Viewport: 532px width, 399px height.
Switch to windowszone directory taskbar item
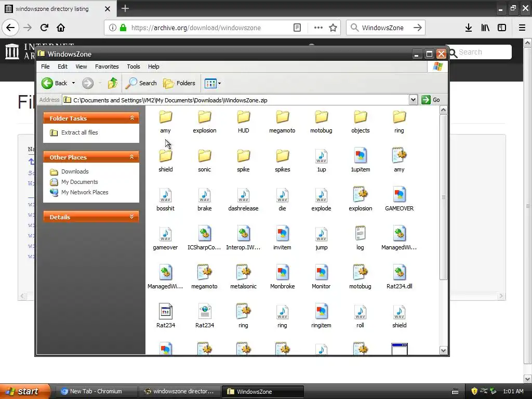coord(179,391)
